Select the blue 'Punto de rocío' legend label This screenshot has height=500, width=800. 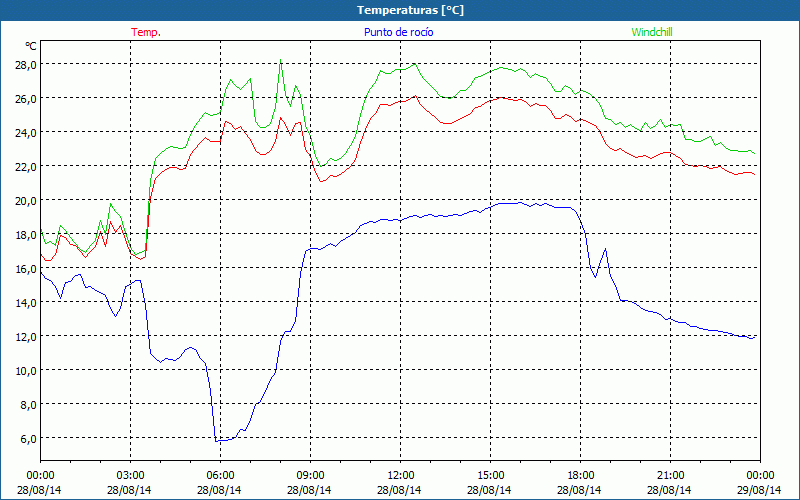tap(398, 32)
